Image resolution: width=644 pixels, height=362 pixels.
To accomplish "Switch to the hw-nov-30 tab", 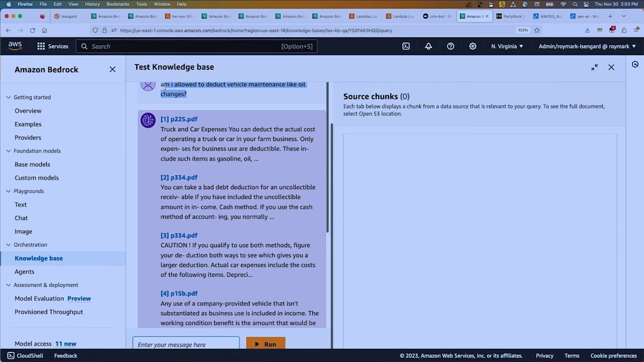I will coord(180,16).
